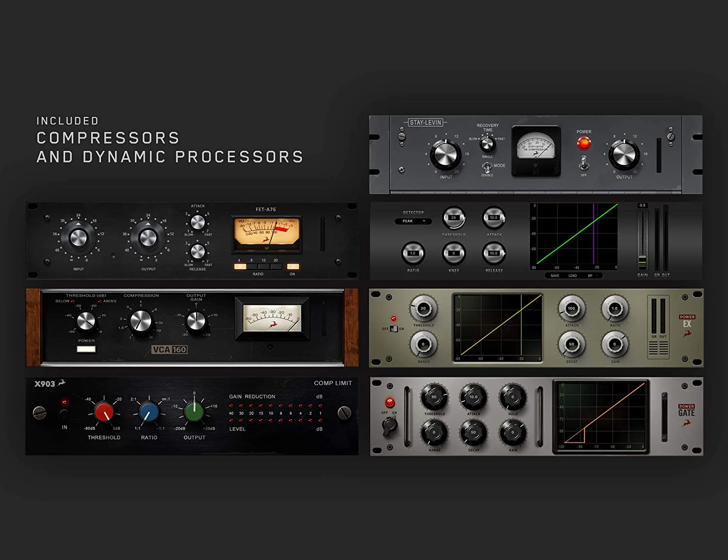The height and width of the screenshot is (560, 728).
Task: Open the BP dropdown next to LOAD
Action: (x=594, y=276)
